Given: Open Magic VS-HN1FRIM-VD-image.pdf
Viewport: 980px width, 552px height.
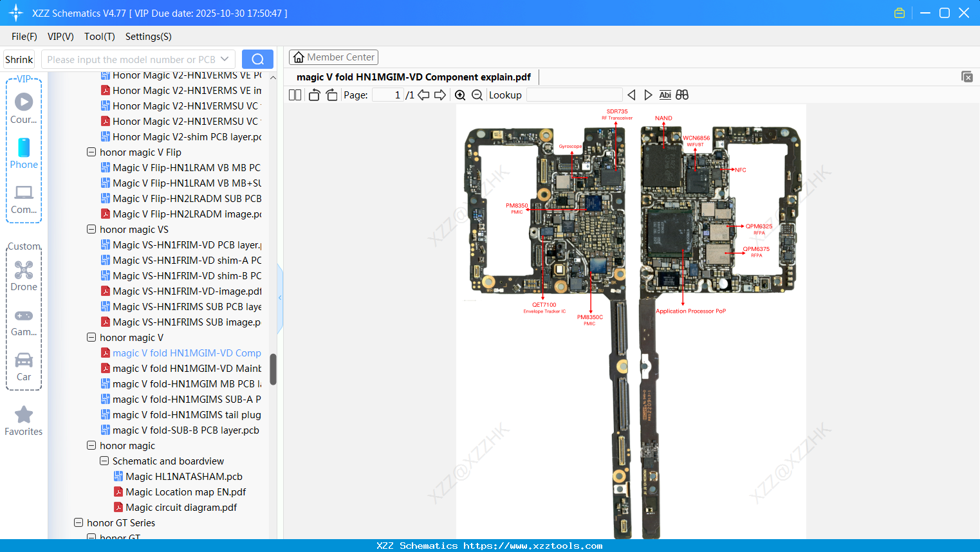Looking at the screenshot, I should [x=181, y=291].
